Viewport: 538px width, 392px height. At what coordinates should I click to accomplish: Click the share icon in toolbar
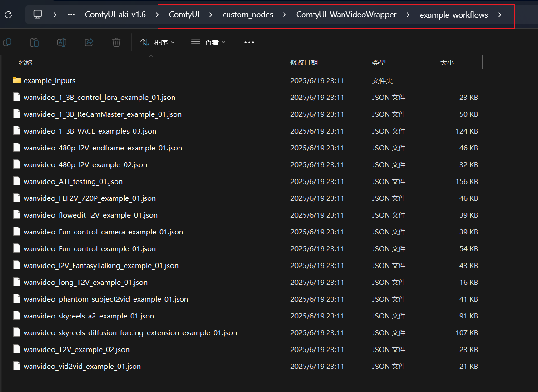89,42
